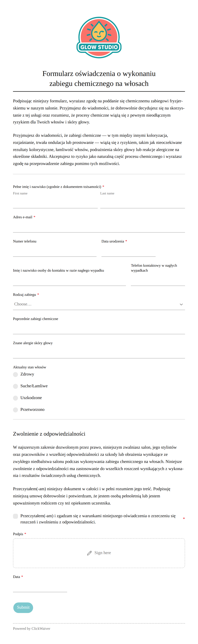Image resolution: width=198 pixels, height=644 pixels.
Task: Open the Rodzaj zabiegu dropdown
Action: click(99, 304)
